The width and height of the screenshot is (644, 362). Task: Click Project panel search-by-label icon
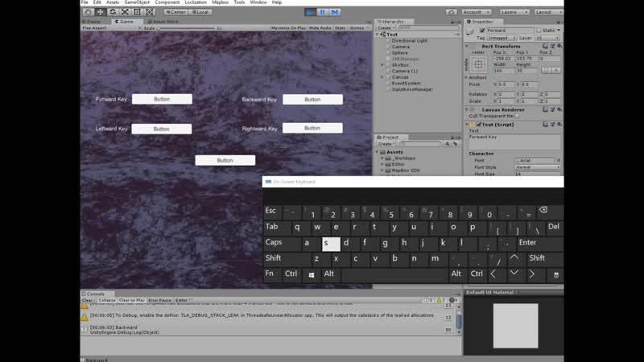click(455, 144)
